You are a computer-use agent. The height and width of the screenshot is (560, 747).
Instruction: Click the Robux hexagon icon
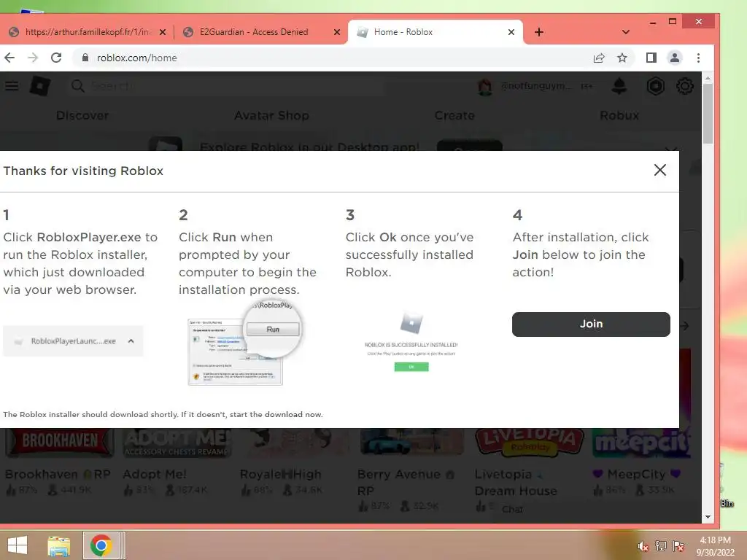click(656, 86)
